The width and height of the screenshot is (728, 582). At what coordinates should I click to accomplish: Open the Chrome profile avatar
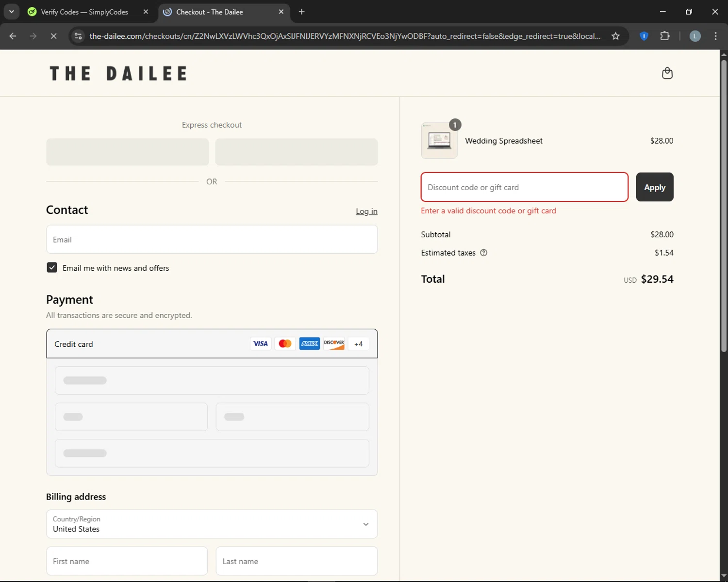point(695,36)
